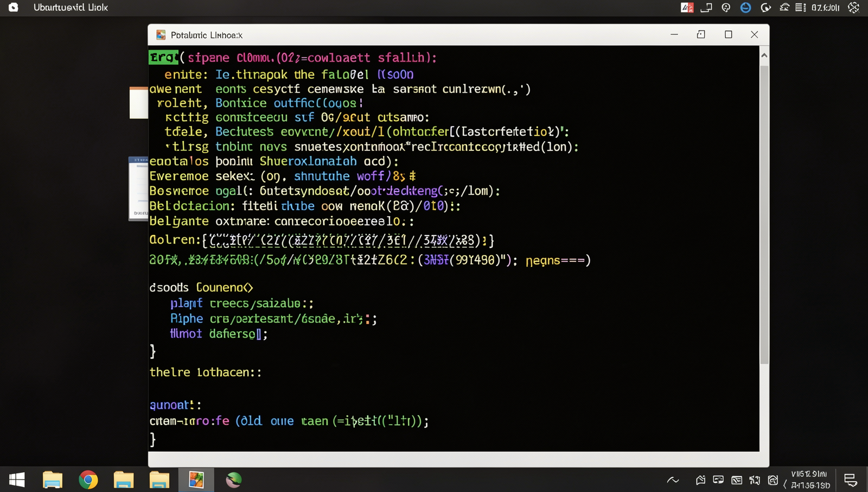Click the app icon in the terminal title bar
Screen dimensions: 868x492
(x=161, y=35)
